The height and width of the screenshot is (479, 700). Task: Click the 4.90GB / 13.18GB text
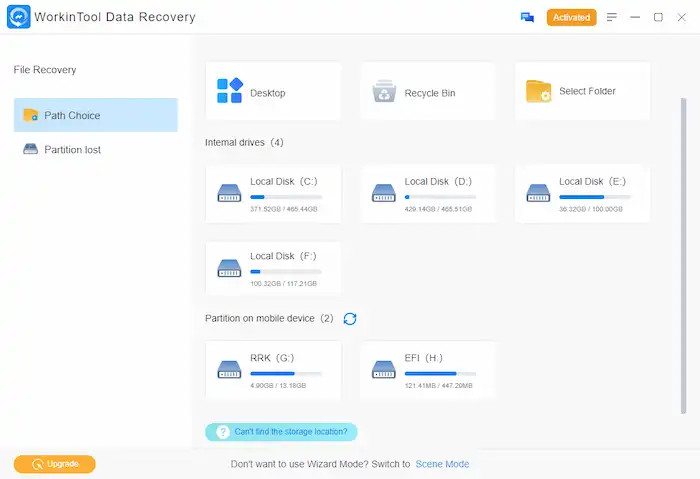pyautogui.click(x=278, y=385)
